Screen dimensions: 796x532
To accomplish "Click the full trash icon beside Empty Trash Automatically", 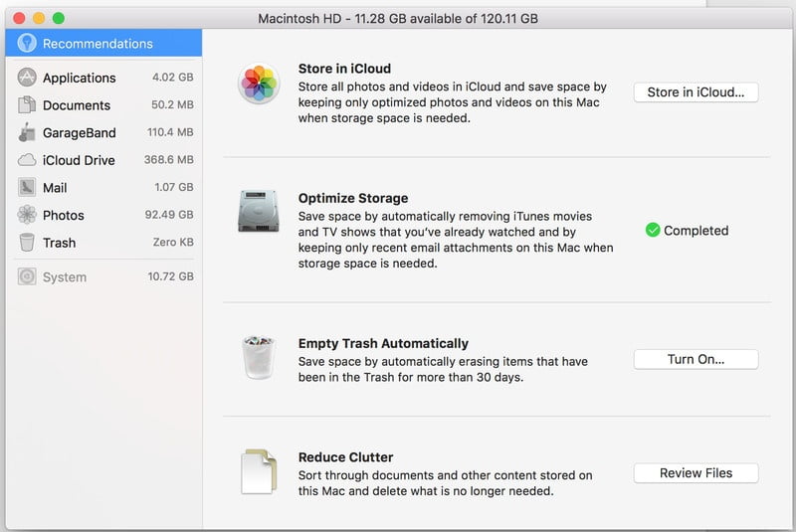I will [259, 358].
